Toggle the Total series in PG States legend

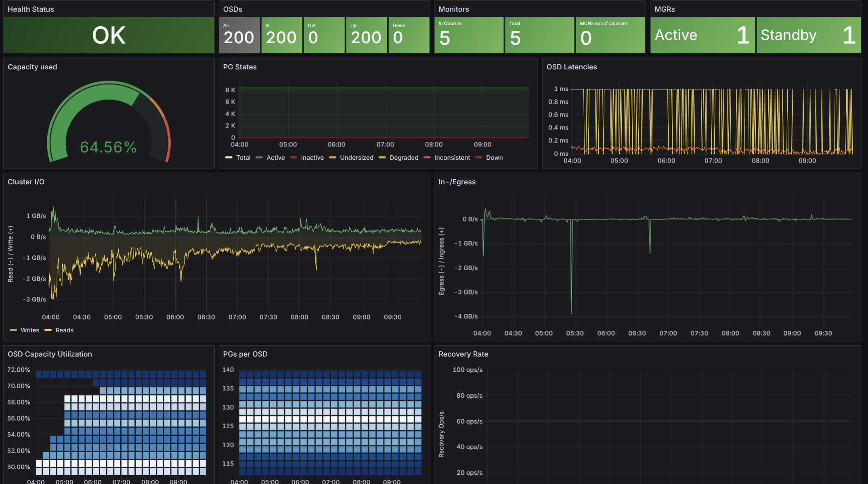(x=243, y=158)
